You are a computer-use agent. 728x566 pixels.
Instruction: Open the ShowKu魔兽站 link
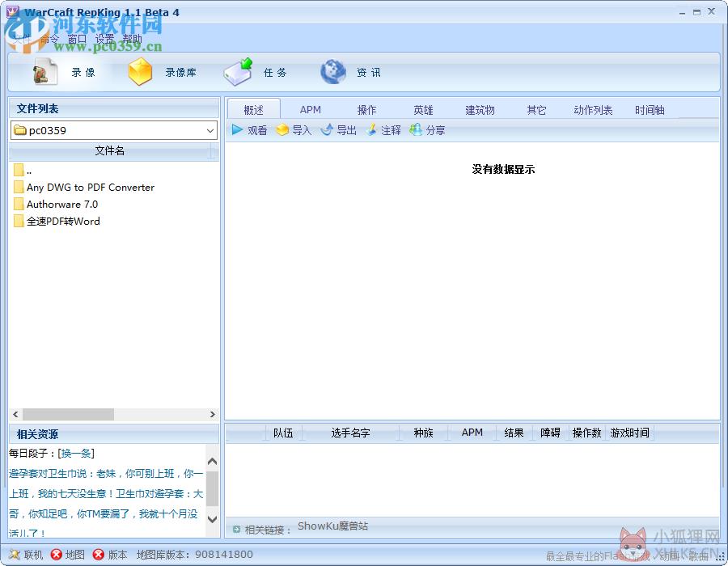tap(333, 526)
